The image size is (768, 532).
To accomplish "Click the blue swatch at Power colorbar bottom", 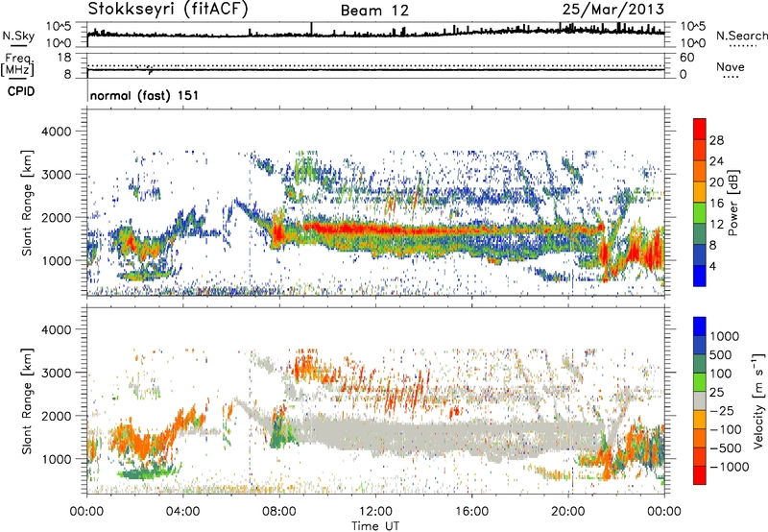I will tap(700, 276).
